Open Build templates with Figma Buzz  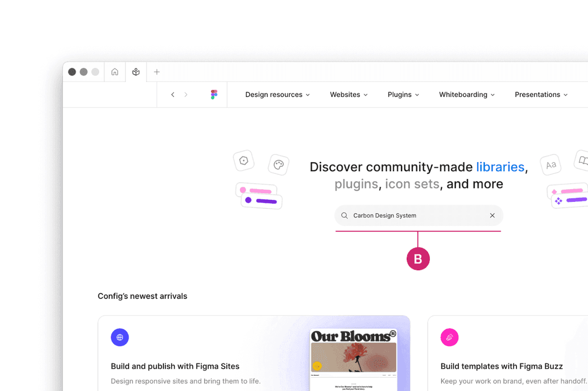(501, 366)
